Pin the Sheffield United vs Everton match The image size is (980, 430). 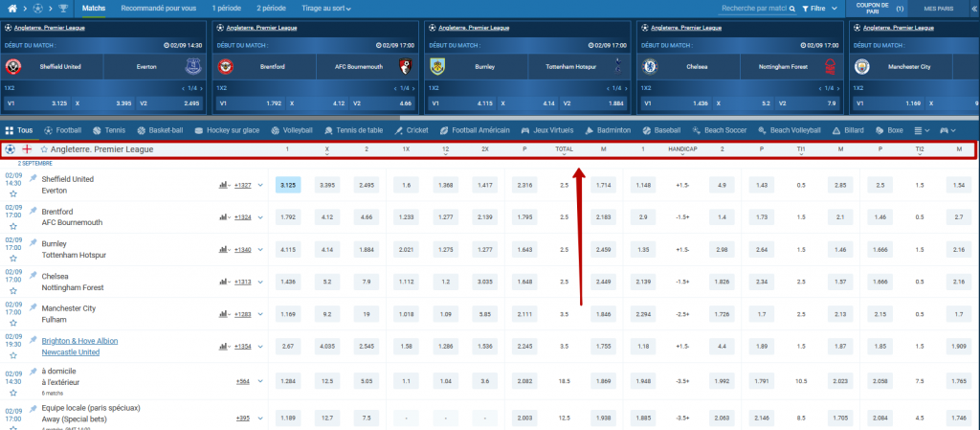point(33,178)
